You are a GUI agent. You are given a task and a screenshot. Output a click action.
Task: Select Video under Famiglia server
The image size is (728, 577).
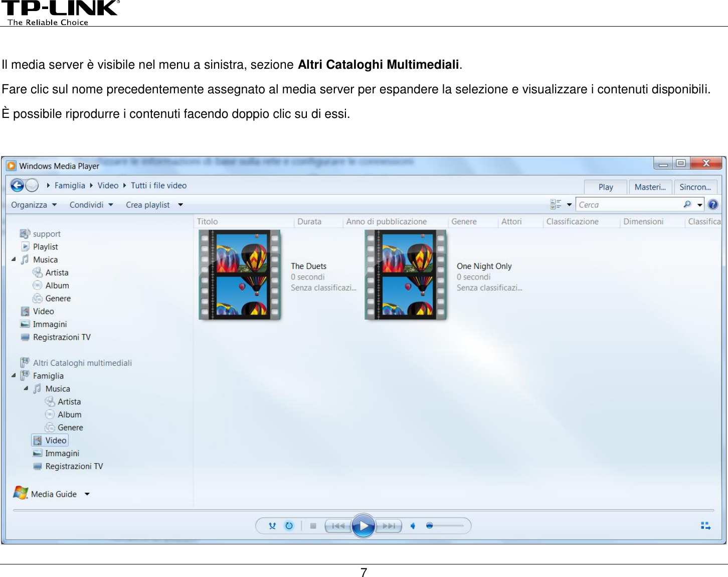(x=50, y=441)
